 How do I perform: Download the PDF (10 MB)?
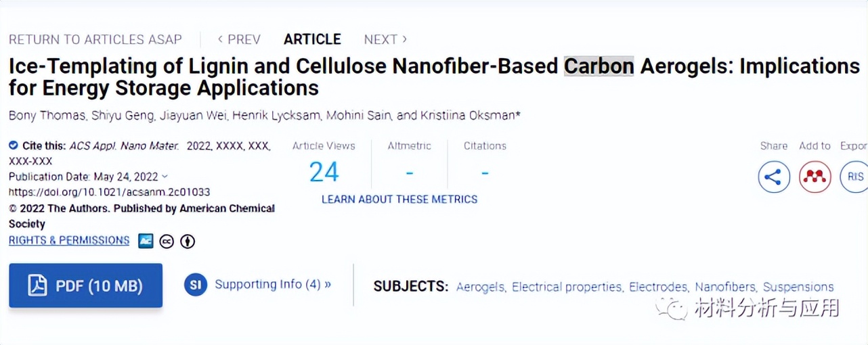tap(85, 285)
